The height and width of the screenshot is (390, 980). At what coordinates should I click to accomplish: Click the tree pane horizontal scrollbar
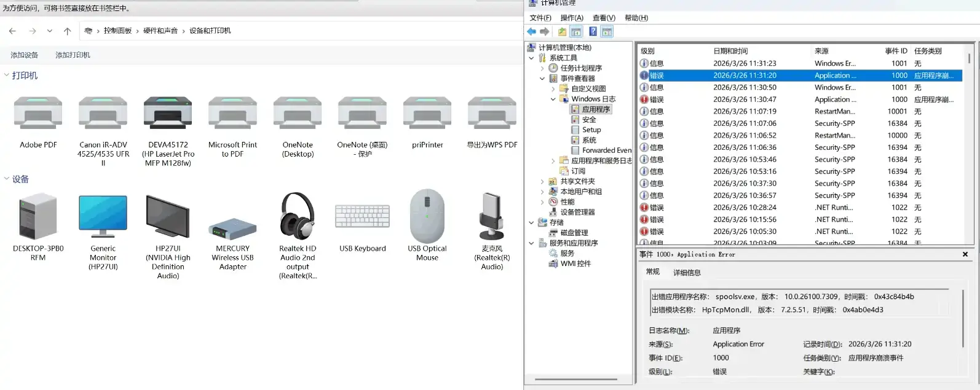tap(576, 380)
